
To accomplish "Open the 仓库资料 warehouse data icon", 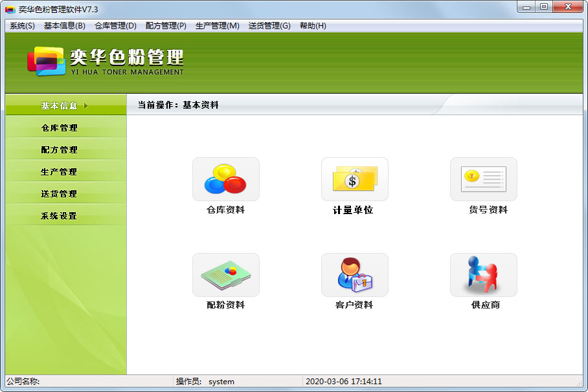I will [x=226, y=179].
